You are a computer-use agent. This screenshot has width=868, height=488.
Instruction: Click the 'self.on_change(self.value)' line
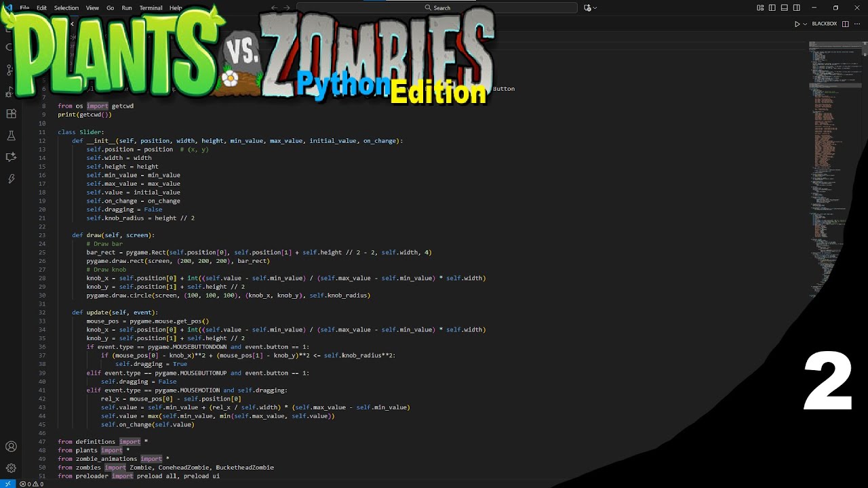click(148, 425)
